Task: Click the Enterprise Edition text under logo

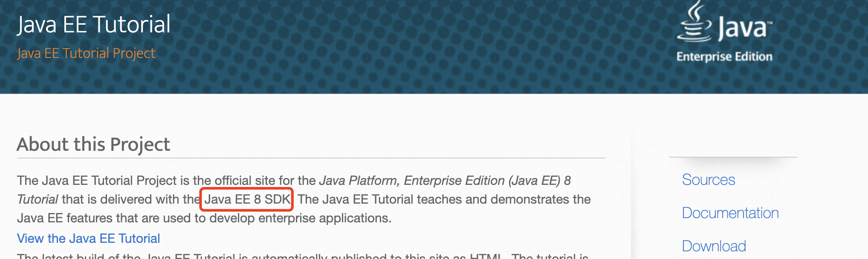Action: pyautogui.click(x=724, y=57)
